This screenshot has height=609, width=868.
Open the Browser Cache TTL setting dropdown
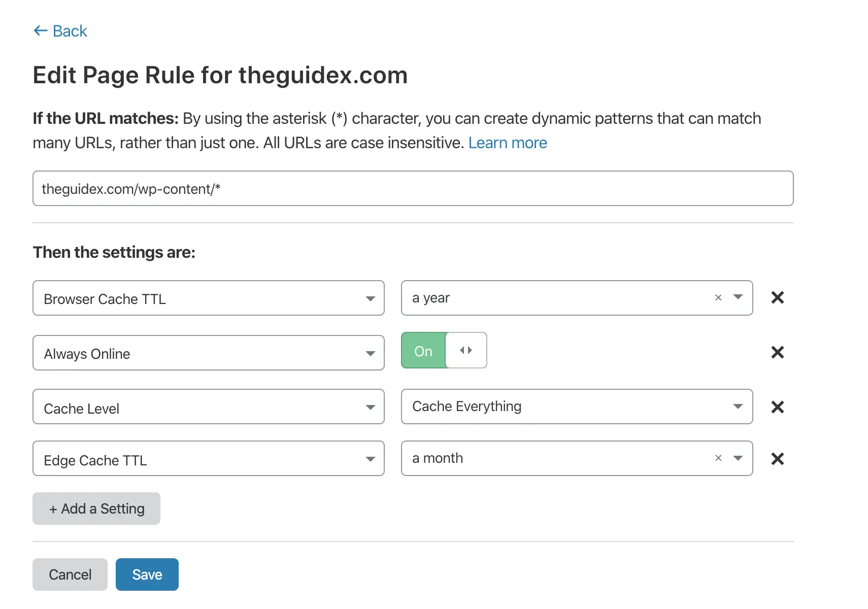coord(371,299)
